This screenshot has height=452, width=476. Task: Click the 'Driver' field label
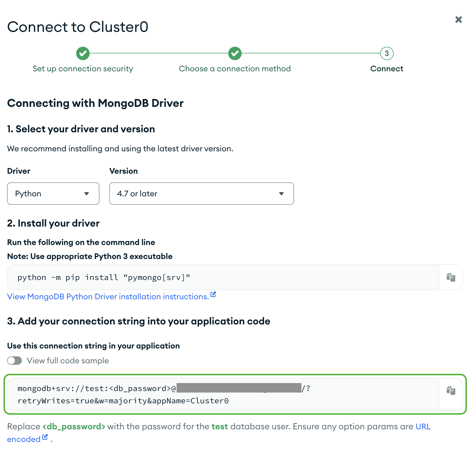pos(19,171)
